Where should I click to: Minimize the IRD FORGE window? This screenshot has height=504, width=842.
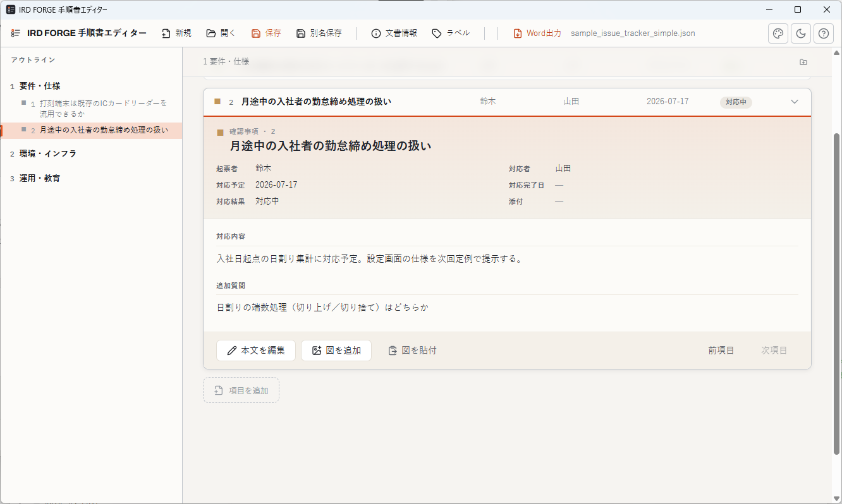769,9
